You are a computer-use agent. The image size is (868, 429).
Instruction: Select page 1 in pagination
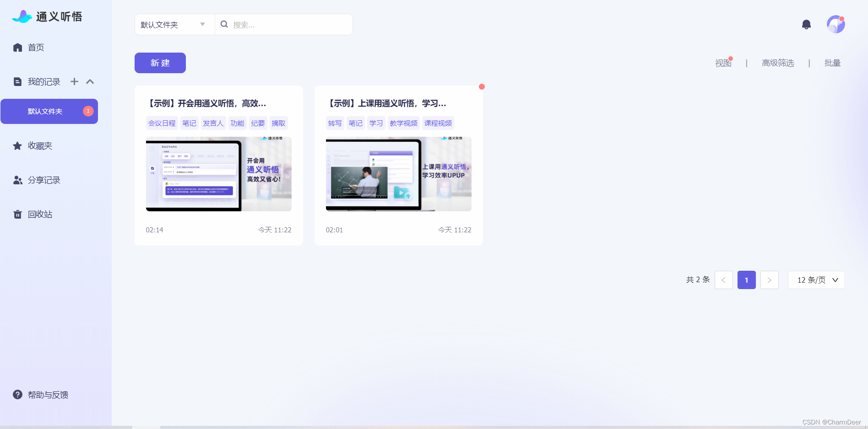[x=746, y=280]
